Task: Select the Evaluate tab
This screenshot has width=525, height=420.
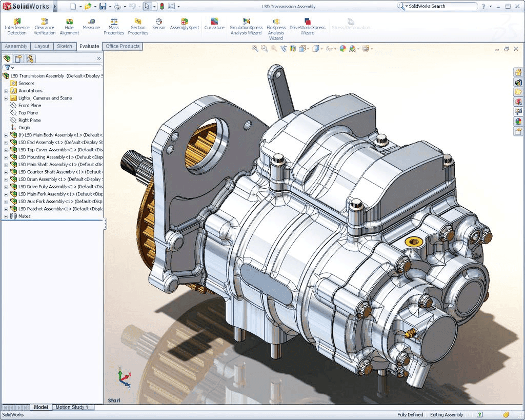Action: click(x=89, y=46)
